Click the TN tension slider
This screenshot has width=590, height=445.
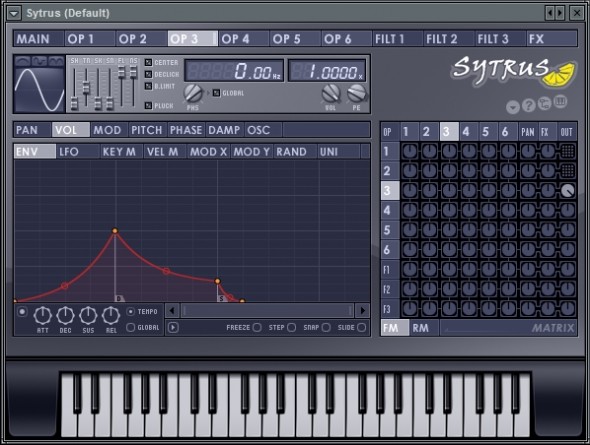[x=86, y=87]
